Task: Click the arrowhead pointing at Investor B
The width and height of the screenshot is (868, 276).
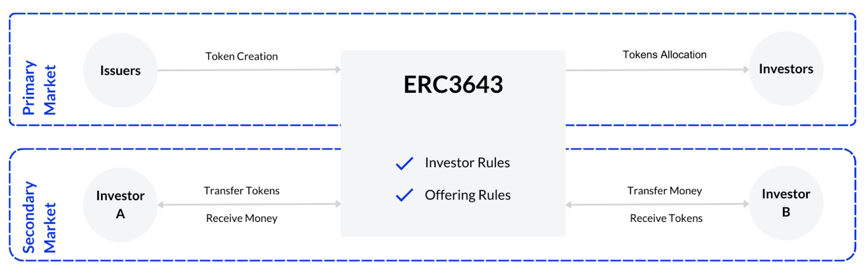Action: 746,204
